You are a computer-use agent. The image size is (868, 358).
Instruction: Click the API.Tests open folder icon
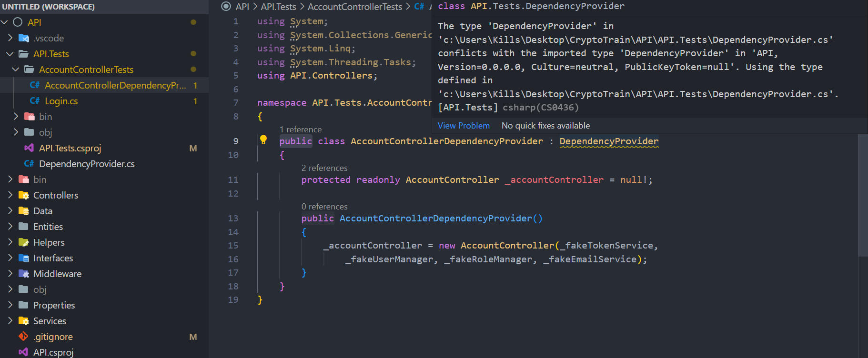click(x=24, y=54)
